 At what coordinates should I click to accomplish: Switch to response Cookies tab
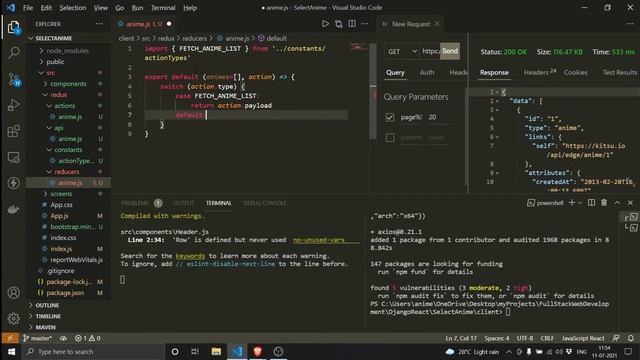[576, 72]
